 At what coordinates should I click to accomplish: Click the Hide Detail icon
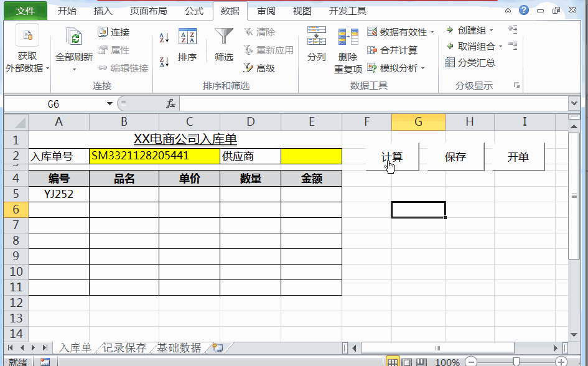(x=513, y=46)
